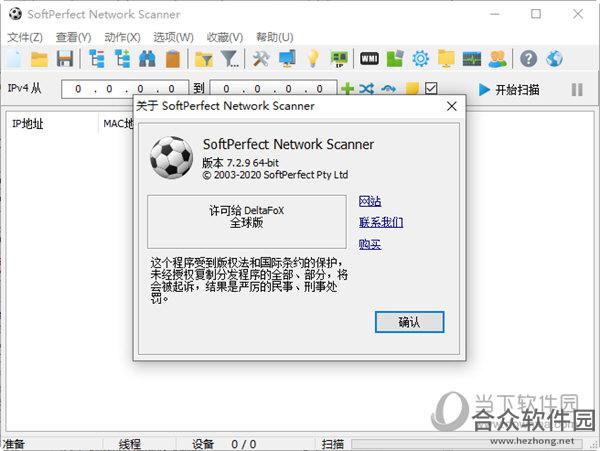Click the network monitor computer icon

pyautogui.click(x=287, y=59)
